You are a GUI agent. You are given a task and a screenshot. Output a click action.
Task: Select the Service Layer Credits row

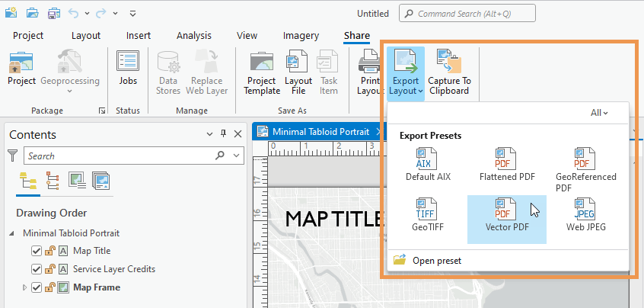click(114, 269)
